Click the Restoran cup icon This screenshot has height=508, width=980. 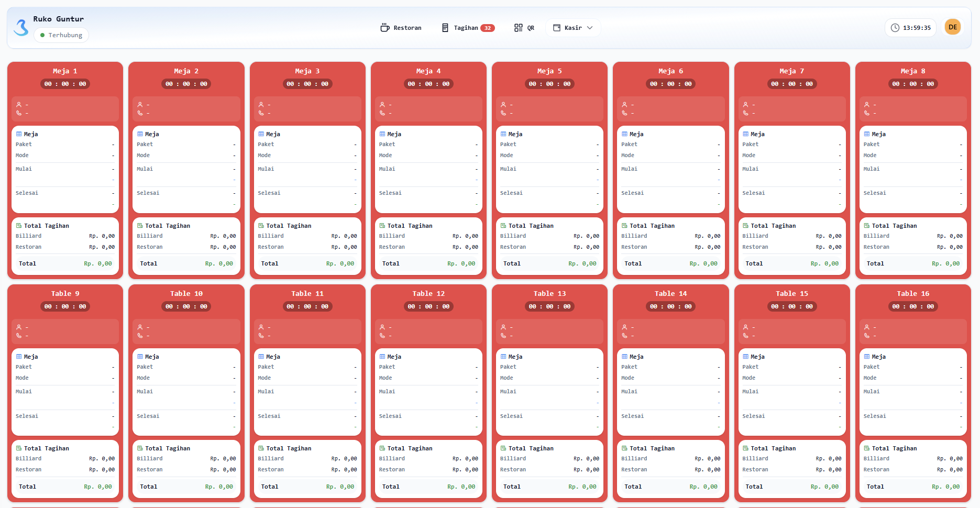(385, 28)
